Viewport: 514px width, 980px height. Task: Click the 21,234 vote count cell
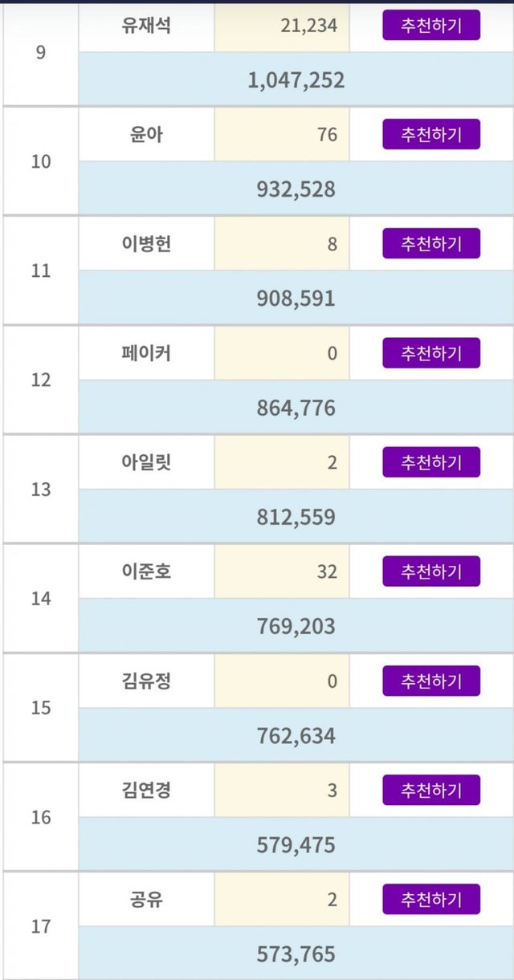pos(282,26)
